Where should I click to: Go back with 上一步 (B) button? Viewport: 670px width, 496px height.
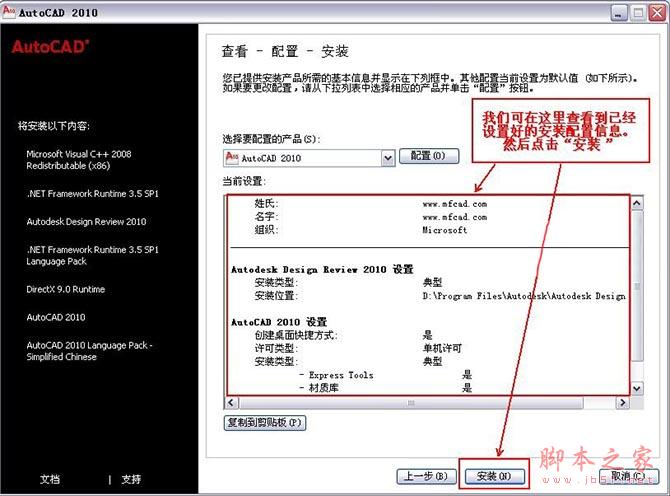426,476
